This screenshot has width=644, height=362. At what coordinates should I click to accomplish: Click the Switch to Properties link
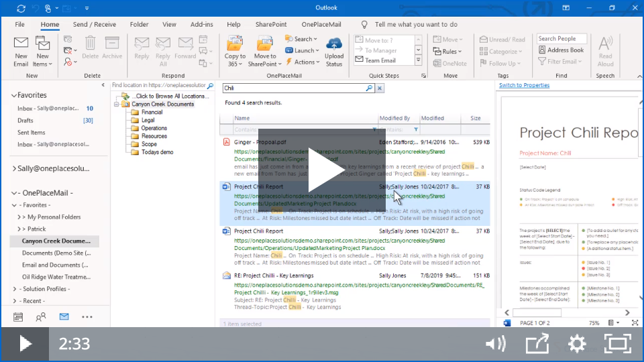524,85
